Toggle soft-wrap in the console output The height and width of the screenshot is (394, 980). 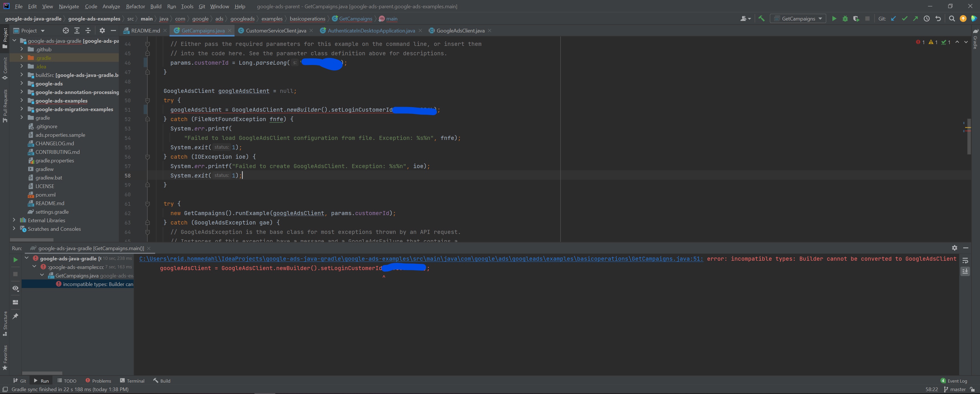pos(965,261)
